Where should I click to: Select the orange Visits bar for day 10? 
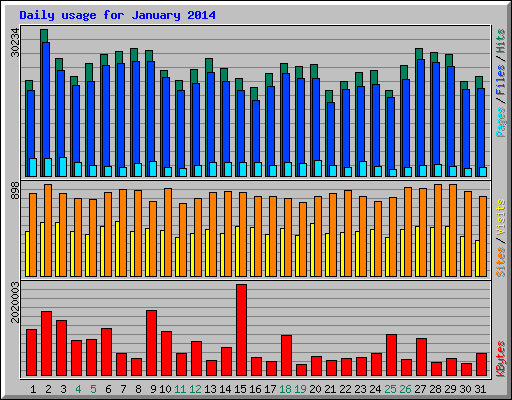point(168,232)
